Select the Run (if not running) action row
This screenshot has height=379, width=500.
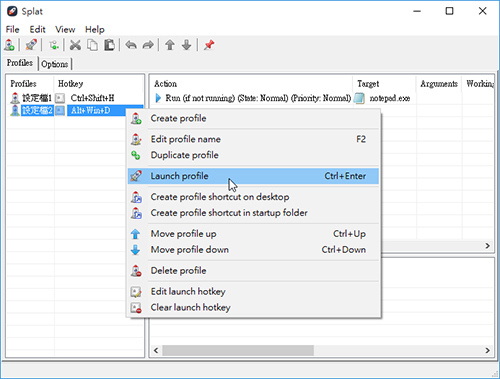pyautogui.click(x=322, y=98)
